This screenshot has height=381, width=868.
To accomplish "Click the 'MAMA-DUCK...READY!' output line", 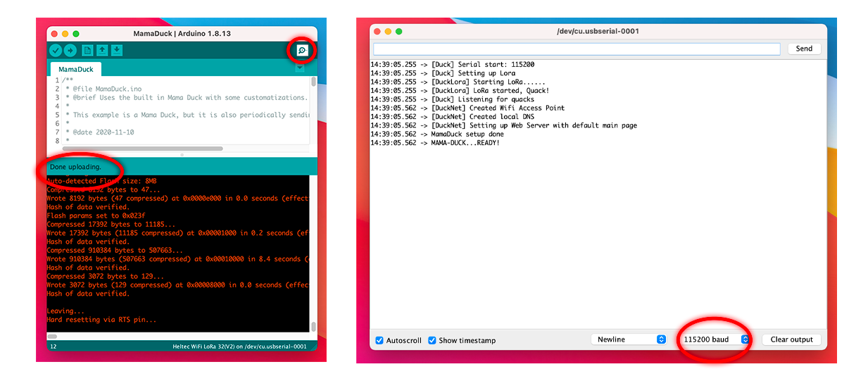I will (435, 143).
